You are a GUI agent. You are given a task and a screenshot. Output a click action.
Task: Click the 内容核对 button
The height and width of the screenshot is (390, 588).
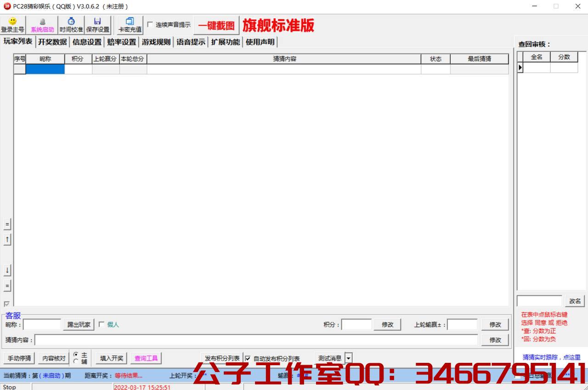(54, 358)
